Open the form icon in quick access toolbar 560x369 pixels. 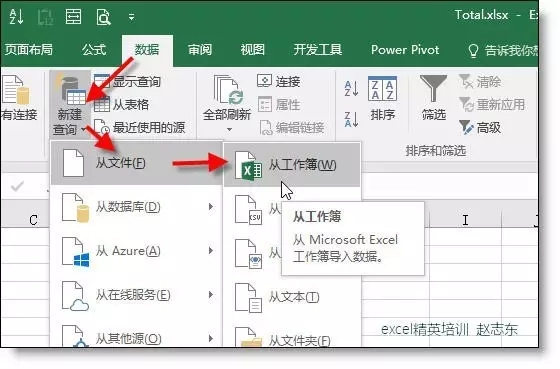click(x=74, y=17)
